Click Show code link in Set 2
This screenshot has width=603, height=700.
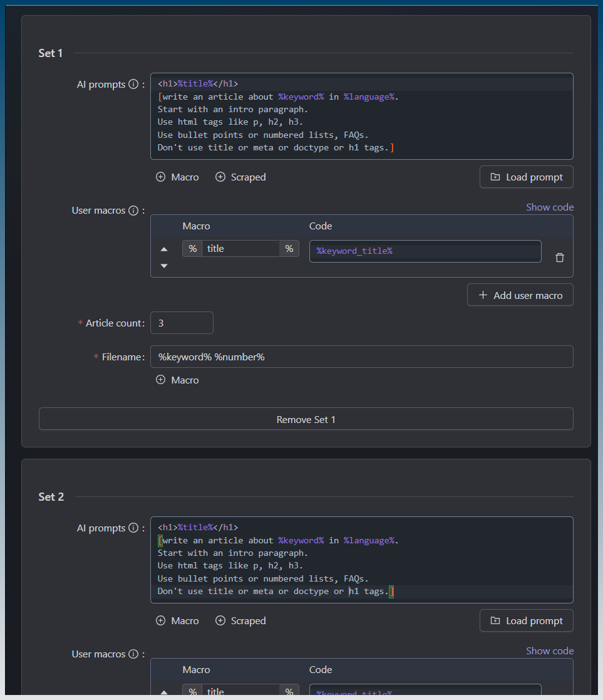click(x=549, y=651)
